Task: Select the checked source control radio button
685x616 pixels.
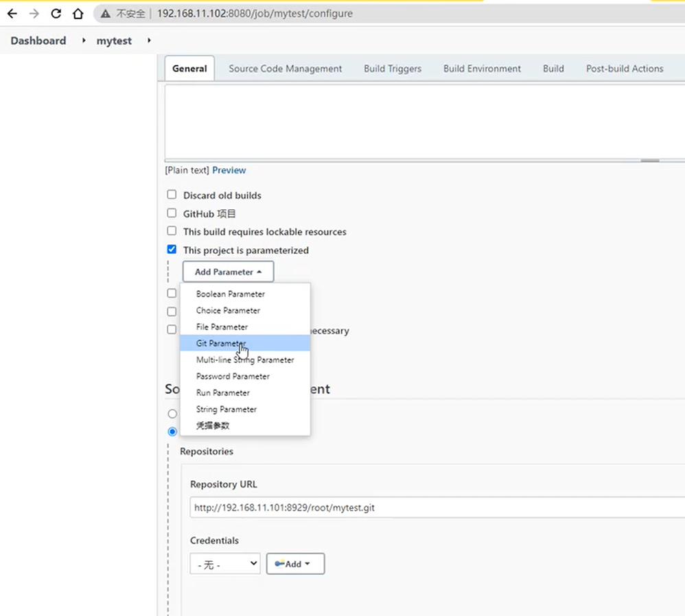Action: (172, 431)
